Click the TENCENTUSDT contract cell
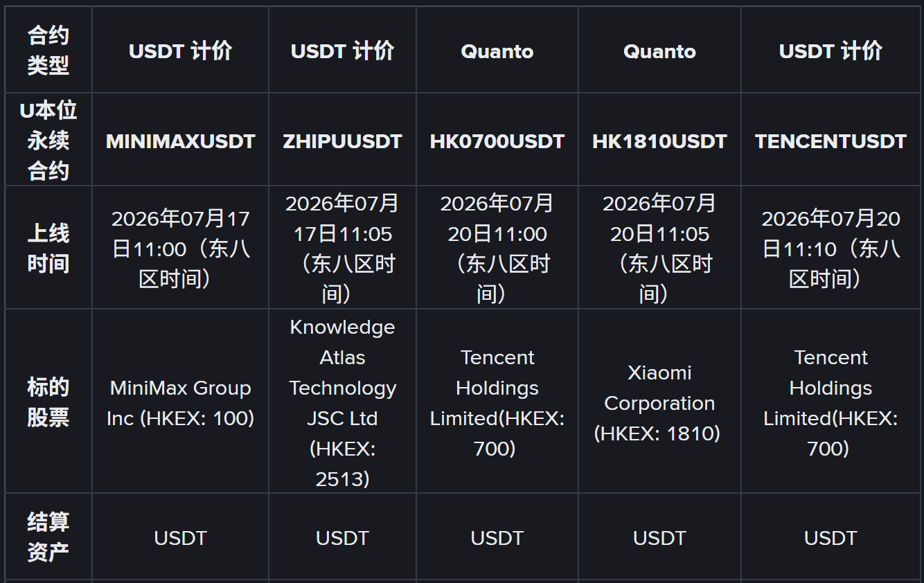Viewport: 924px width, 583px height. (830, 141)
